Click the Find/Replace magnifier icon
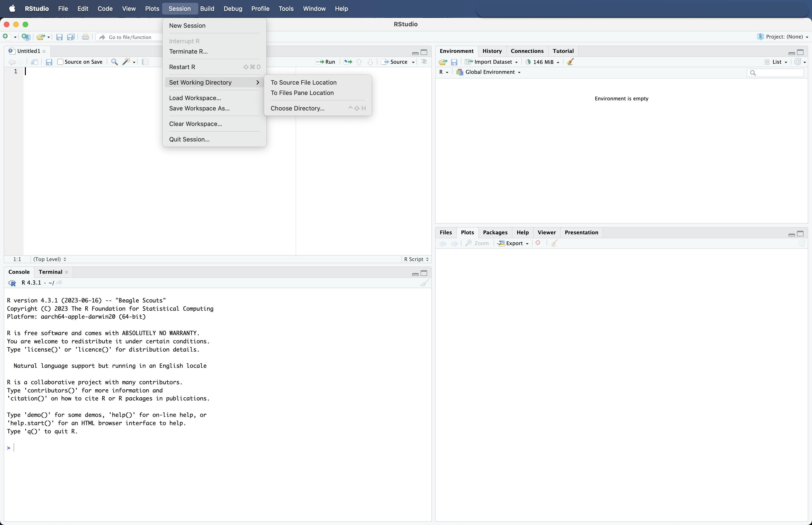Image resolution: width=812 pixels, height=525 pixels. (x=114, y=62)
